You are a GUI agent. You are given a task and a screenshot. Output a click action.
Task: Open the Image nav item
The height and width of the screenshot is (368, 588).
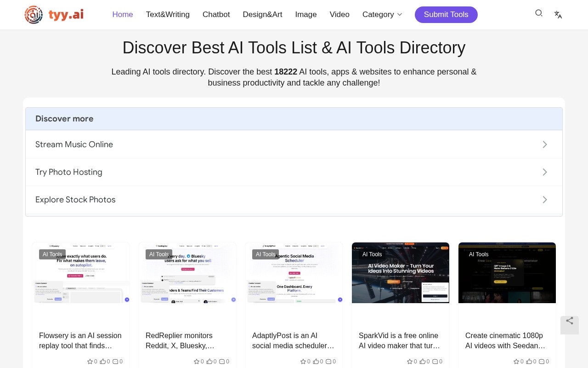pyautogui.click(x=306, y=15)
